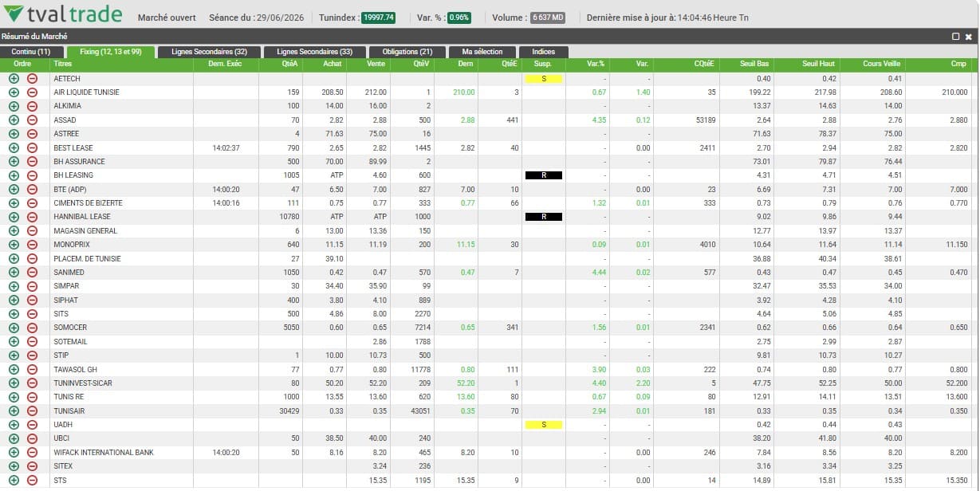Viewport: 980px width, 491px height.
Task: Open the Lignes Secondaires (32) tab
Action: [x=209, y=52]
